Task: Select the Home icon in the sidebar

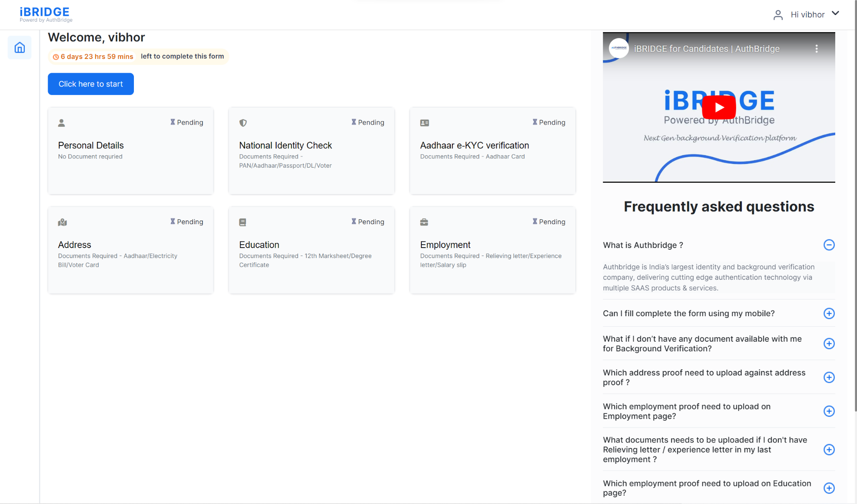Action: pyautogui.click(x=20, y=47)
